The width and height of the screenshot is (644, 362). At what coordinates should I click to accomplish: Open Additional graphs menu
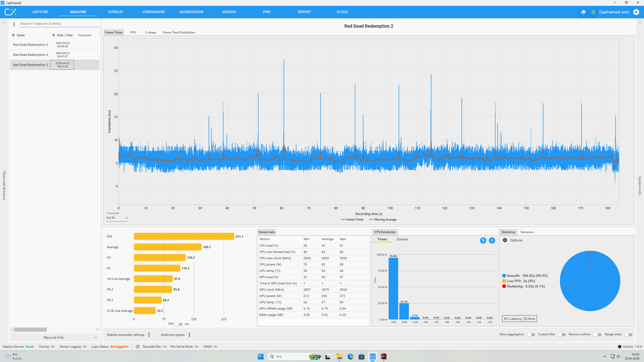pyautogui.click(x=190, y=335)
